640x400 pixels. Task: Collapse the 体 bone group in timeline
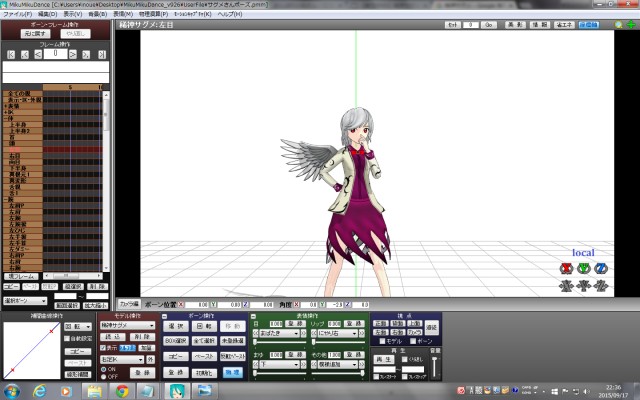click(x=5, y=118)
